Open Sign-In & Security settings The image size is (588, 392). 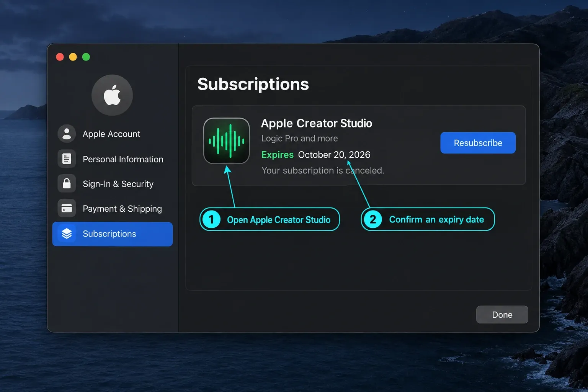tap(113, 184)
